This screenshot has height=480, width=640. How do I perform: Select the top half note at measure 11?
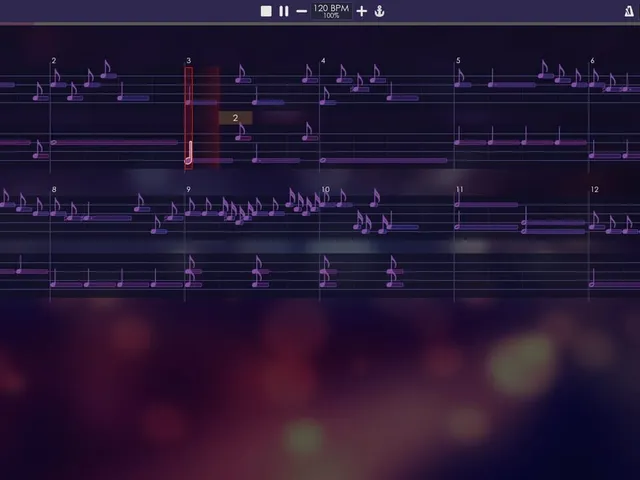(487, 204)
